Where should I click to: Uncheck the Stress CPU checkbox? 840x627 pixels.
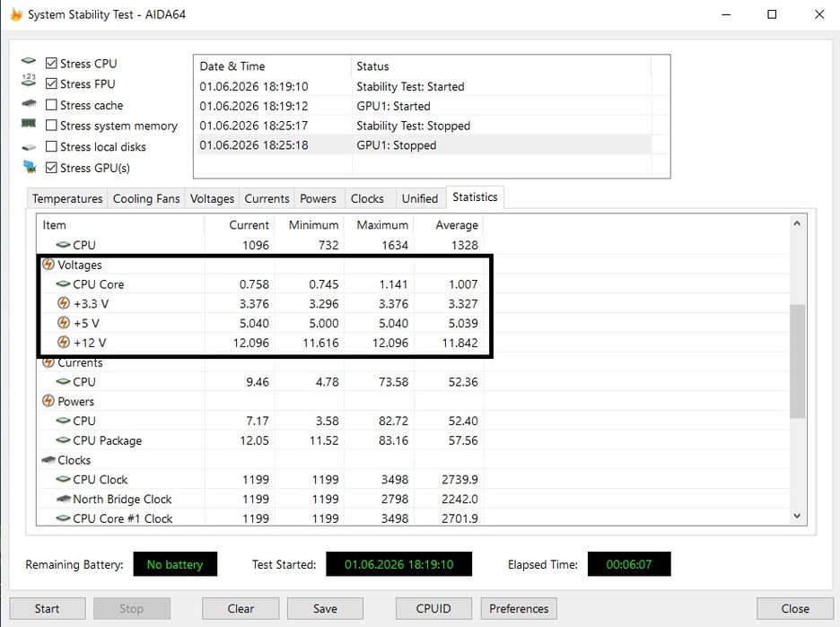point(51,63)
